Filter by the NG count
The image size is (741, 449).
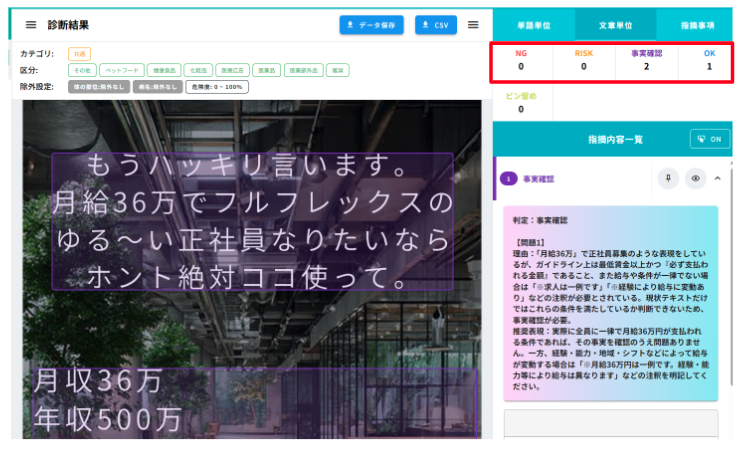(x=521, y=60)
